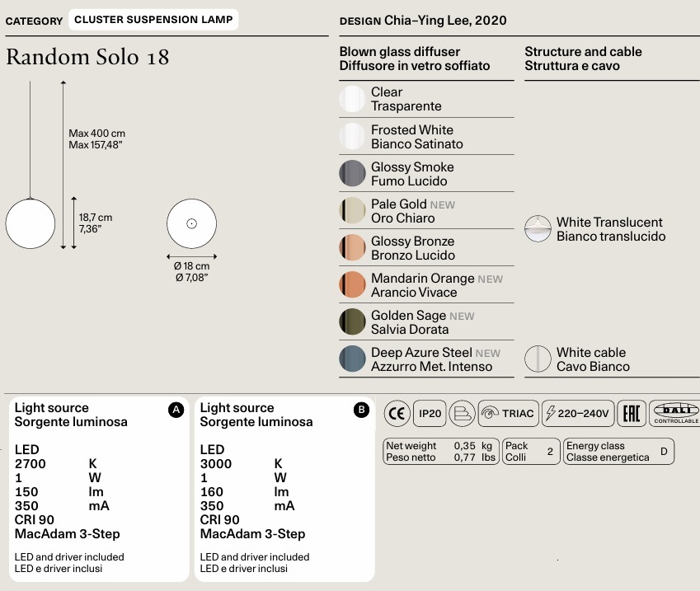
Task: Click the White cable icon
Action: pyautogui.click(x=538, y=359)
